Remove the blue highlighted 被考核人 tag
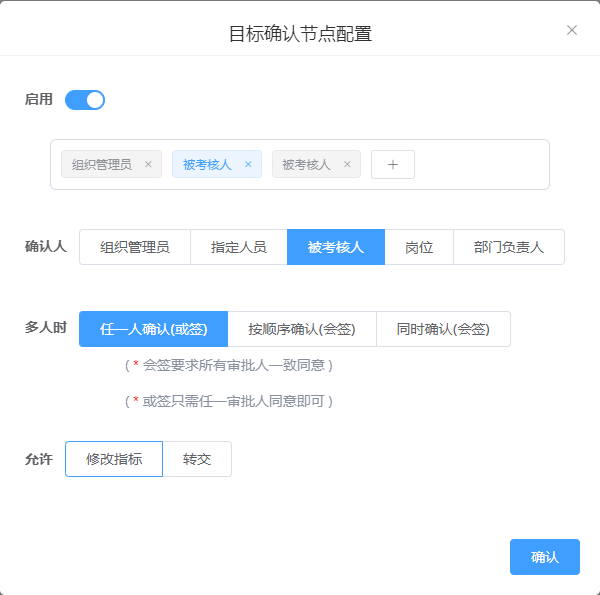600x595 pixels. (248, 165)
